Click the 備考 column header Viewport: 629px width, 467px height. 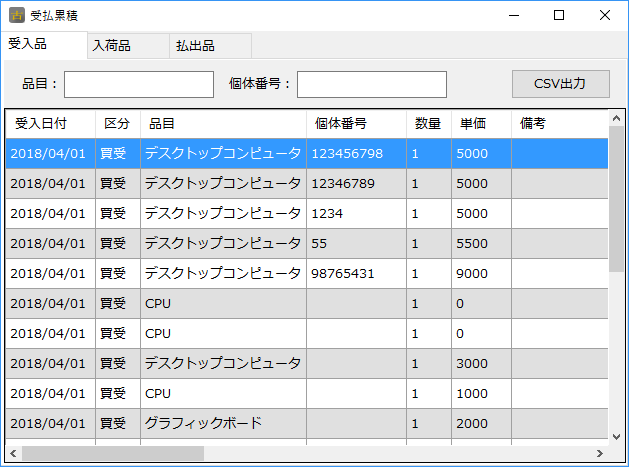(532, 124)
